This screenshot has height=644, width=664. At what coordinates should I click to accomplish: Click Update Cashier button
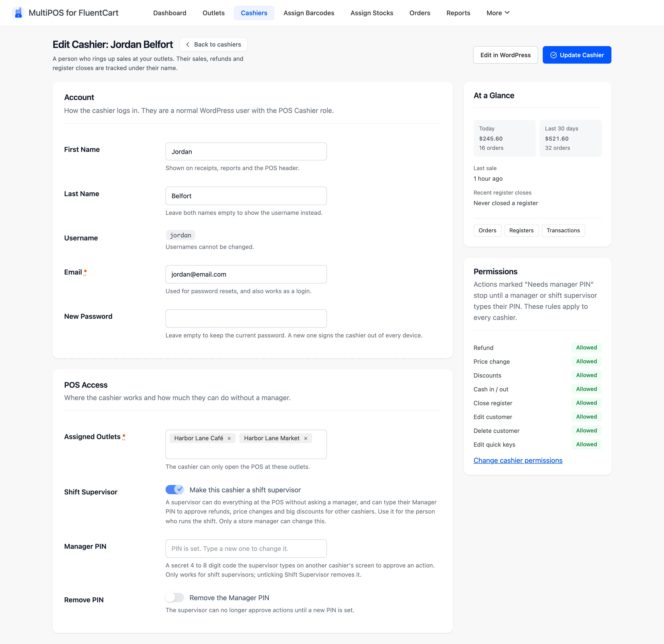tap(577, 55)
